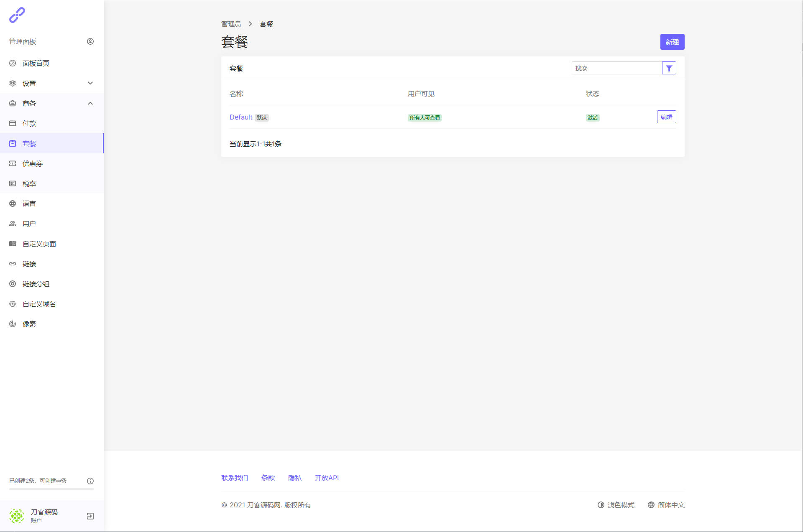Screen dimensions: 803x532
Task: Open the 开放API footer link
Action: 327,478
